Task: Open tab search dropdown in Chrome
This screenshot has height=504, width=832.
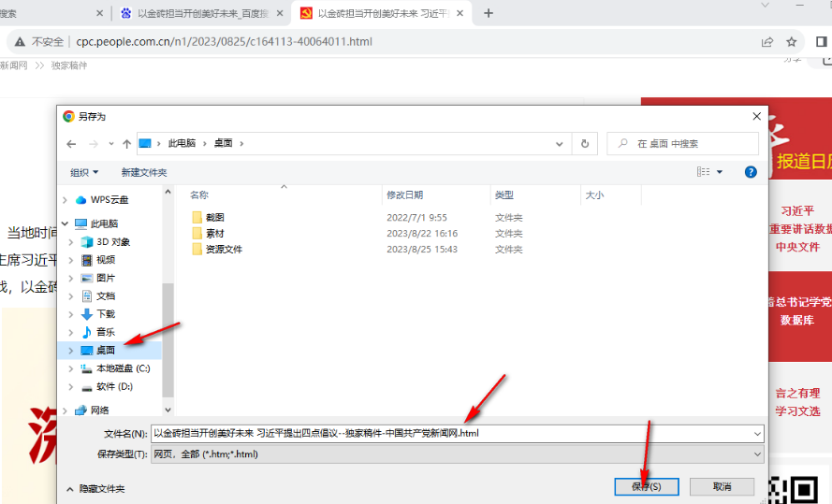Action: point(765,5)
